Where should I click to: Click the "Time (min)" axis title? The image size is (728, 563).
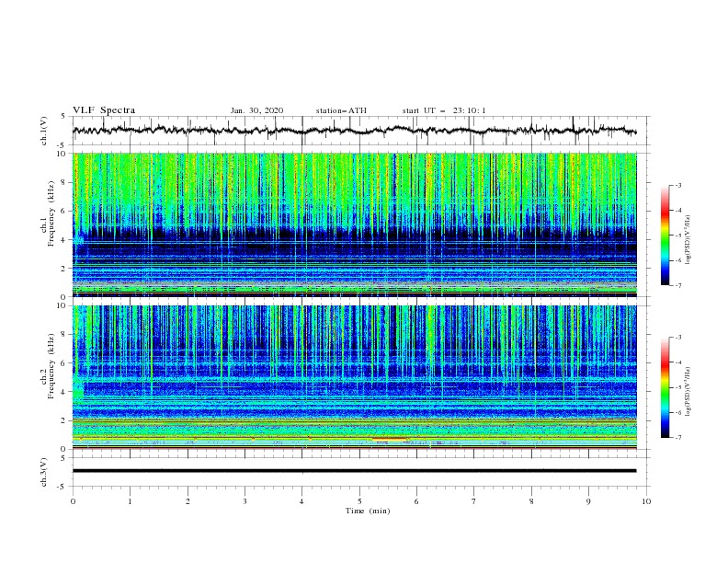click(x=368, y=511)
